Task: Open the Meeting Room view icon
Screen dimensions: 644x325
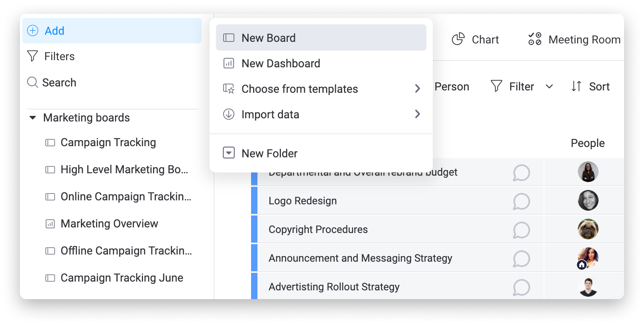Action: point(535,39)
